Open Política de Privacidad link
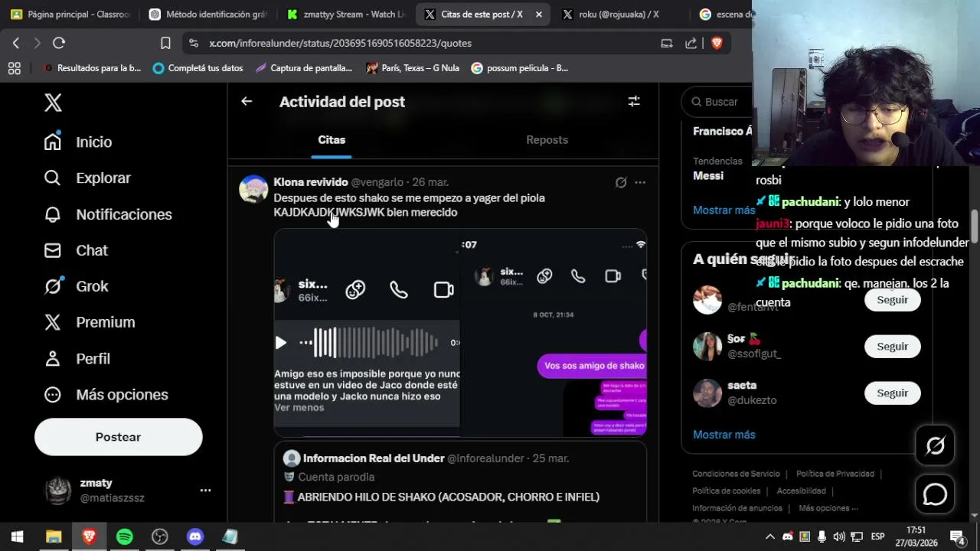This screenshot has height=551, width=980. [x=835, y=474]
